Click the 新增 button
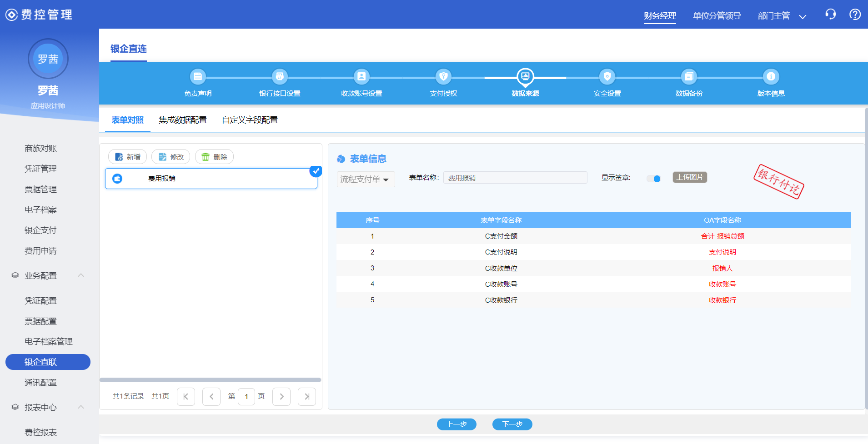The width and height of the screenshot is (868, 444). coord(127,157)
